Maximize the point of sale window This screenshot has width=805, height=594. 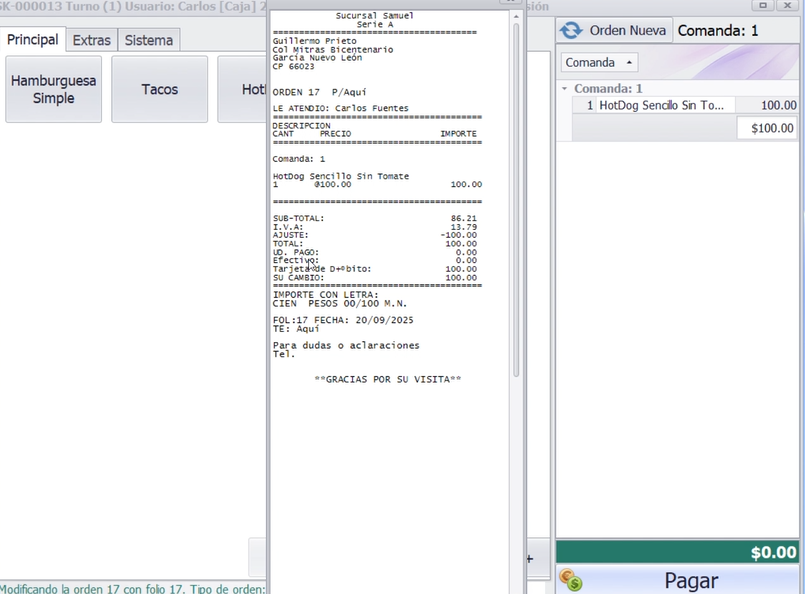point(764,5)
